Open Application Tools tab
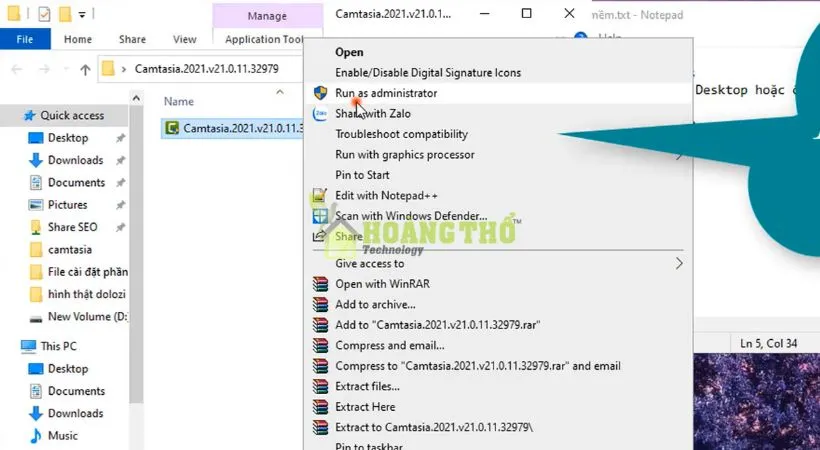Viewport: 820px width, 450px height. click(x=264, y=39)
